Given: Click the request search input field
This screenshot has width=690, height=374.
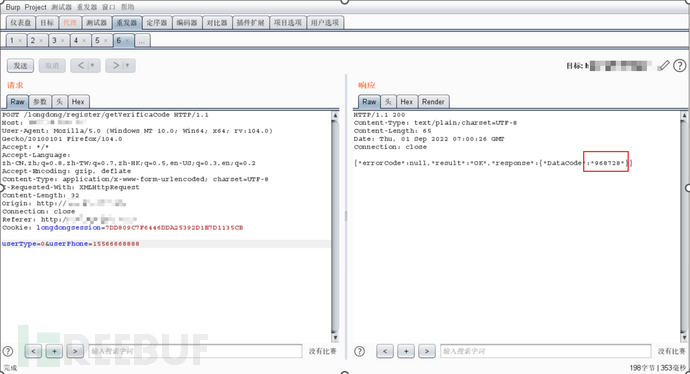Looking at the screenshot, I should click(195, 351).
